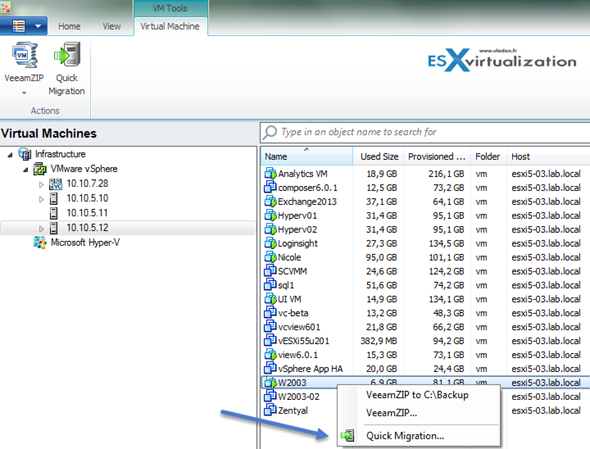Select the W2003 row name
Image resolution: width=590 pixels, height=449 pixels.
(292, 383)
